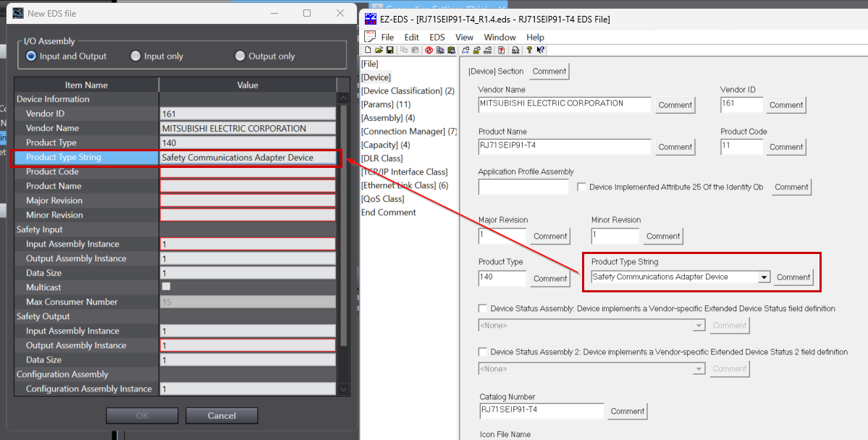Image resolution: width=868 pixels, height=440 pixels.
Task: Enable the Device Status Assembly checkbox
Action: pos(483,309)
